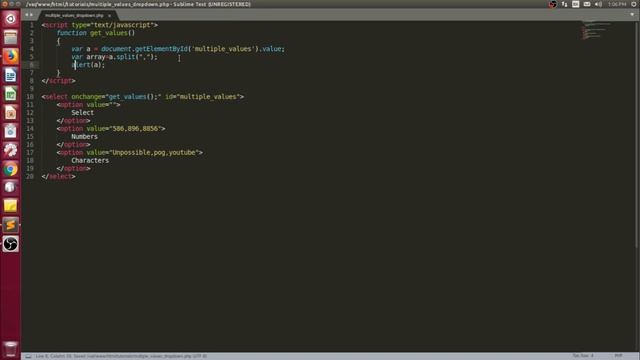Click line number 10 in gutter
This screenshot has width=640, height=360.
[x=30, y=97]
